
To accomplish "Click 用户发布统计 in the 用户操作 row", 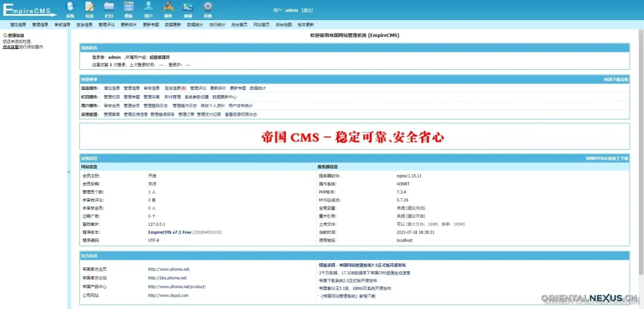I will pyautogui.click(x=241, y=106).
